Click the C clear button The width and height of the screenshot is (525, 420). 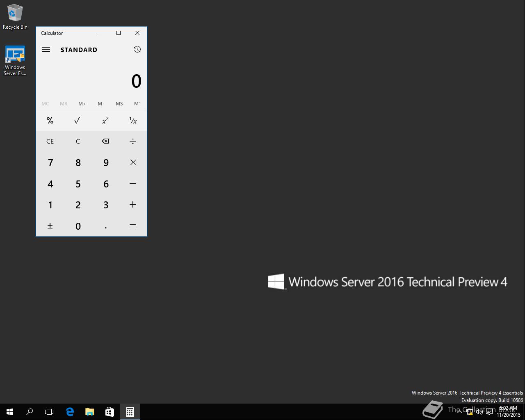coord(78,142)
